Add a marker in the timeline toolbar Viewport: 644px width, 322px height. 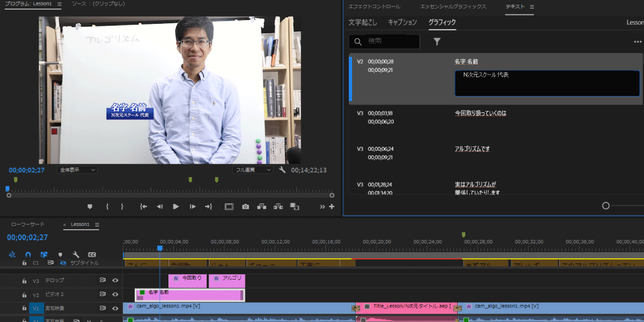click(60, 254)
